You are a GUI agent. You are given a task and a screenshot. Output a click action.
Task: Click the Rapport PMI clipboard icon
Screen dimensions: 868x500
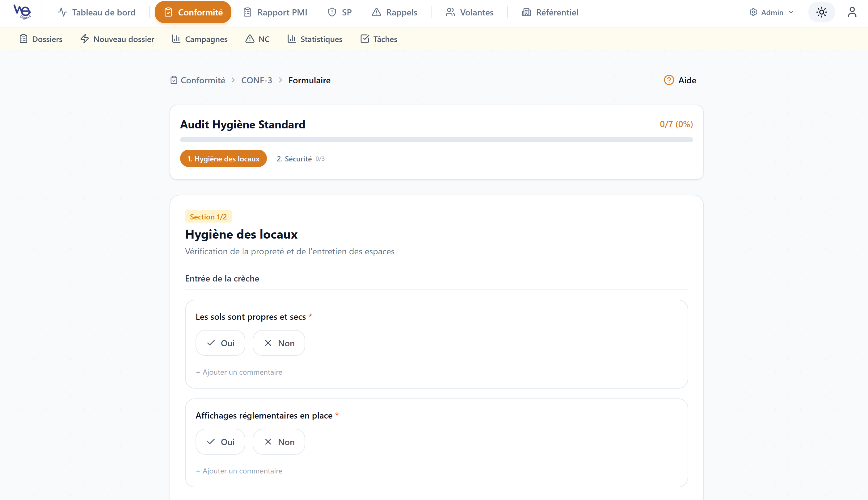pyautogui.click(x=247, y=12)
